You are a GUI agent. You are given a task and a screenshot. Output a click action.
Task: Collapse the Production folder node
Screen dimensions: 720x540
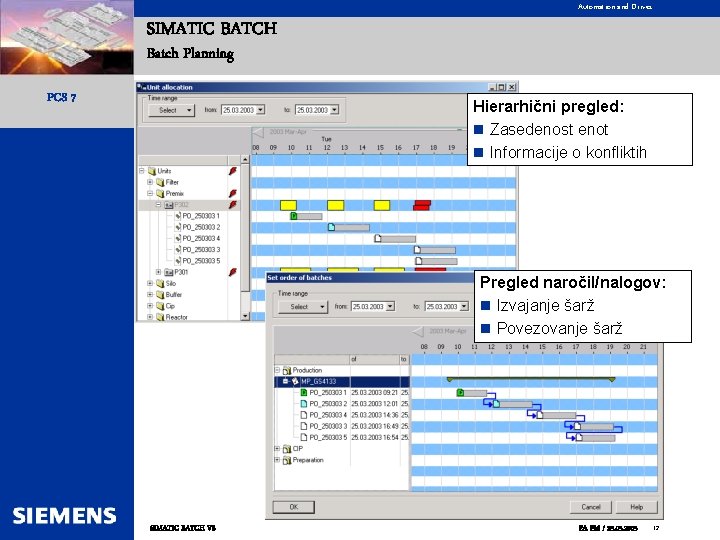coord(277,370)
